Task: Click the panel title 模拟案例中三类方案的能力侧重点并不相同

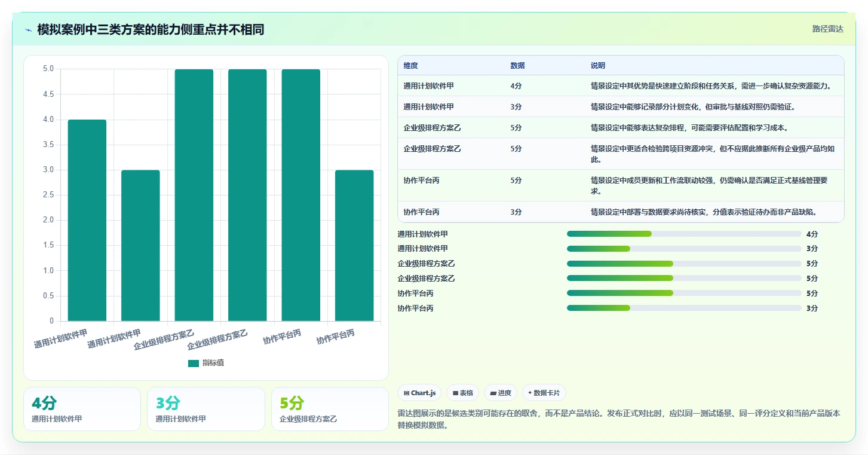Action: point(151,29)
